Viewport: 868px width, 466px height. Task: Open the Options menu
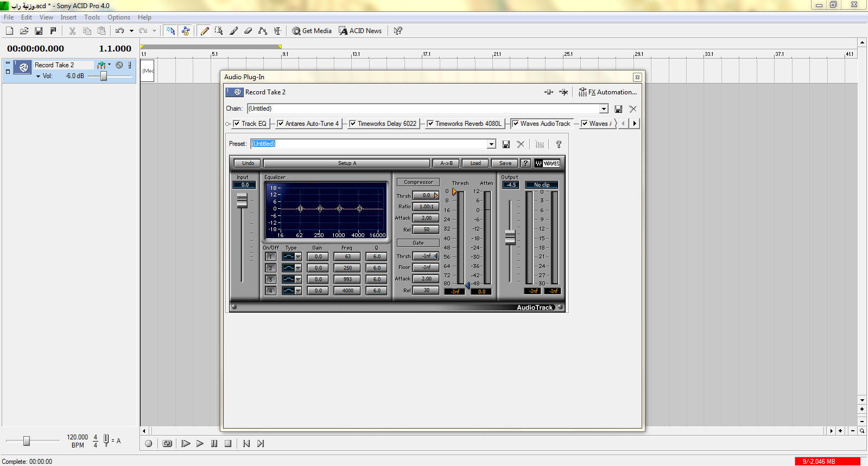(119, 17)
